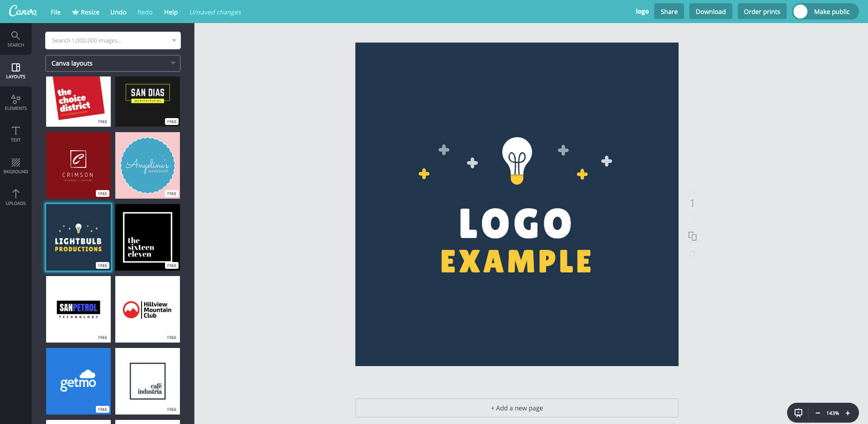The width and height of the screenshot is (868, 424).
Task: Open the Elements panel
Action: pyautogui.click(x=15, y=102)
